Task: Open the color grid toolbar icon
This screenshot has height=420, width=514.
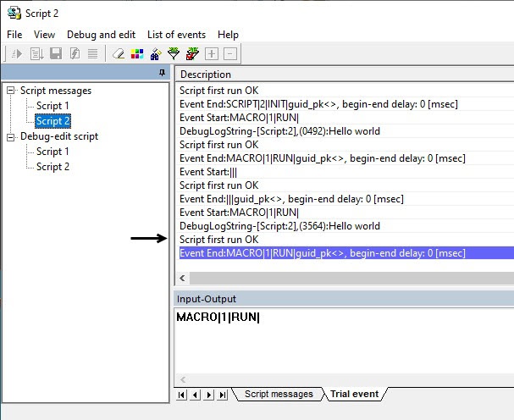Action: click(x=137, y=53)
